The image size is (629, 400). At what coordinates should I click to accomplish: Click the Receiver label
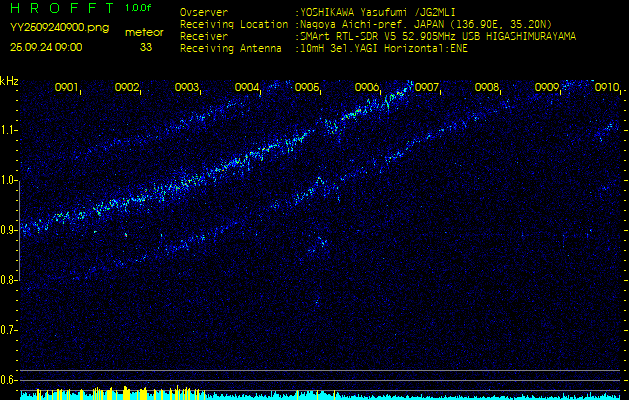pos(204,37)
